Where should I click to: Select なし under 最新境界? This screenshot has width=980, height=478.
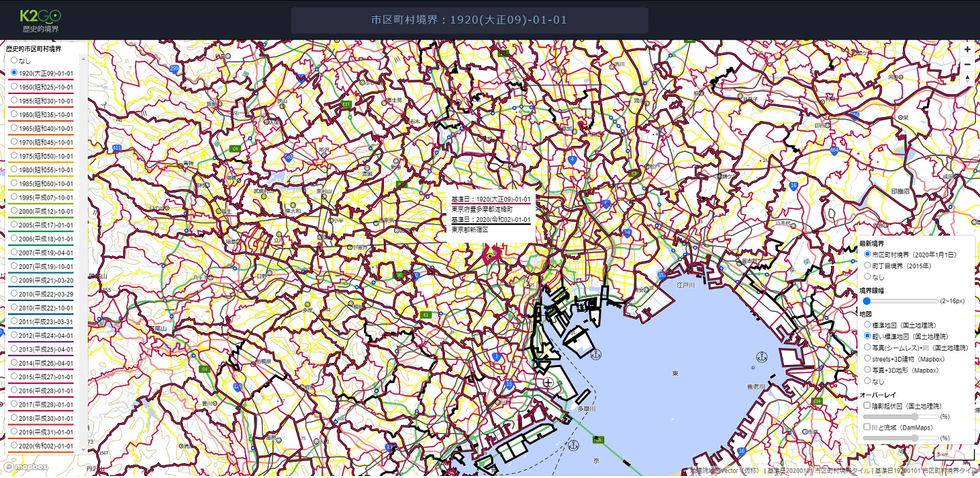click(867, 276)
